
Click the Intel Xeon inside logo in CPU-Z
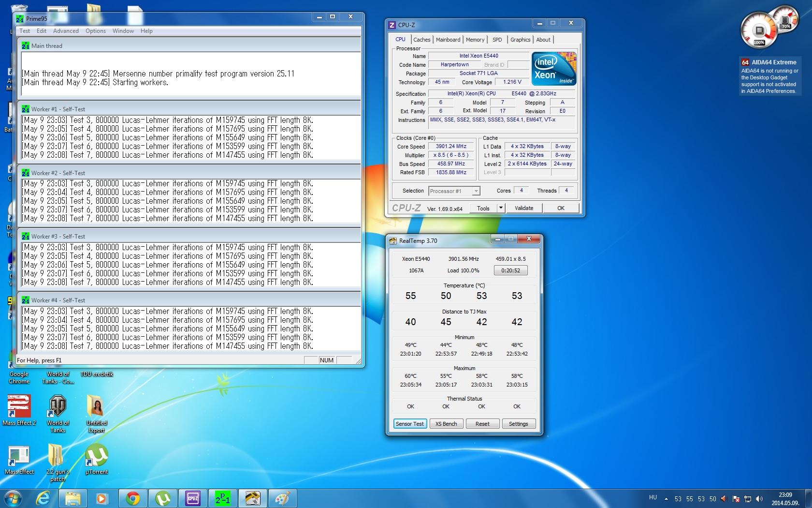coord(554,69)
